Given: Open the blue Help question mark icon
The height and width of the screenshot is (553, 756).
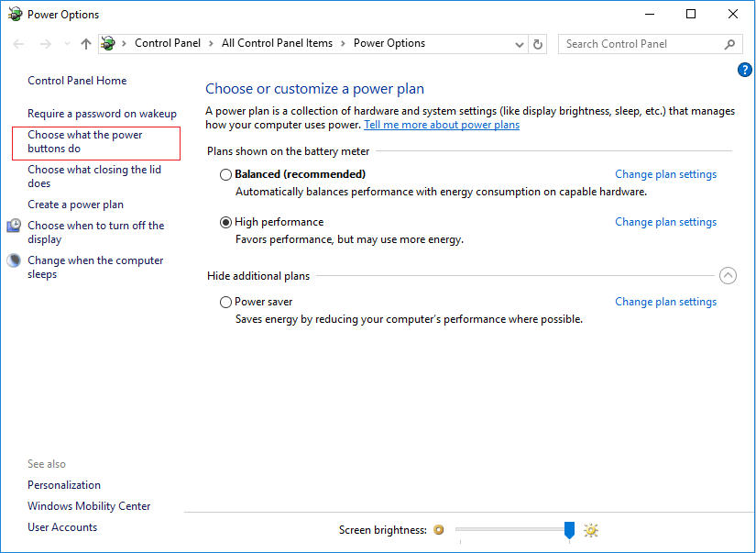Looking at the screenshot, I should point(744,70).
